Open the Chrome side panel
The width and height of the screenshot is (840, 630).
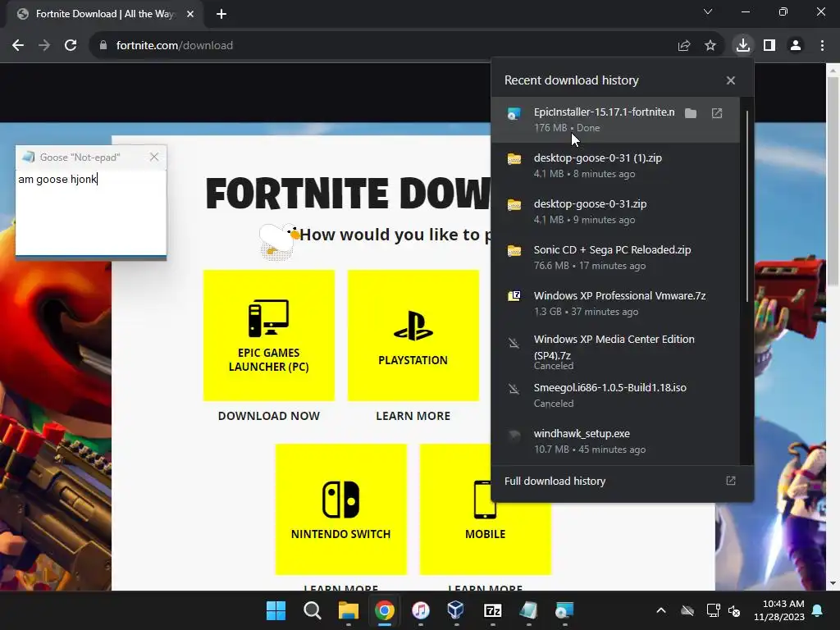point(769,46)
